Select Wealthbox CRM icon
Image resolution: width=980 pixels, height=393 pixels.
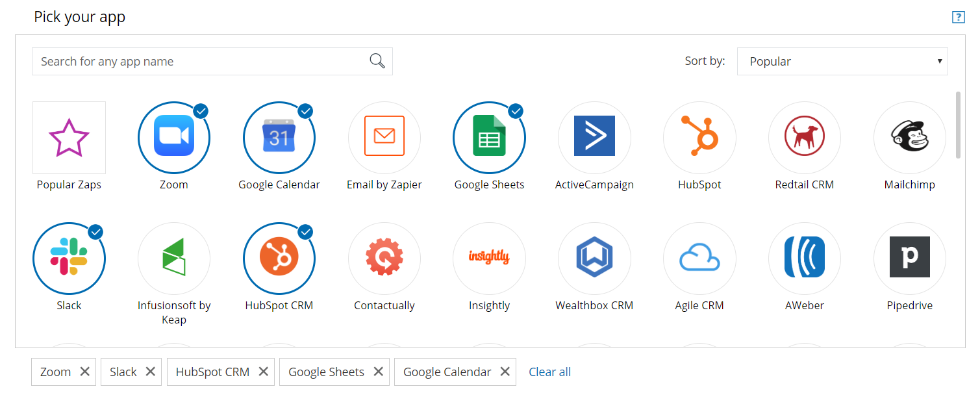click(x=594, y=258)
